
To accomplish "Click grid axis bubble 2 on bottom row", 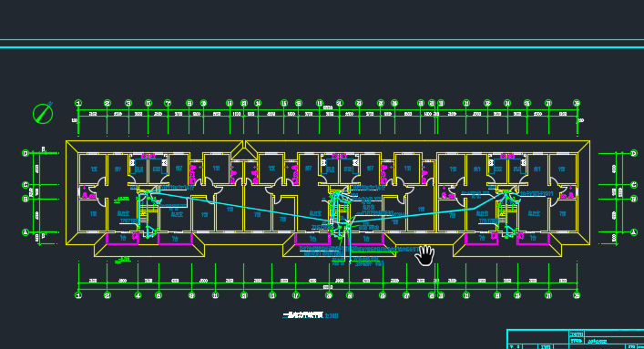I will [107, 295].
